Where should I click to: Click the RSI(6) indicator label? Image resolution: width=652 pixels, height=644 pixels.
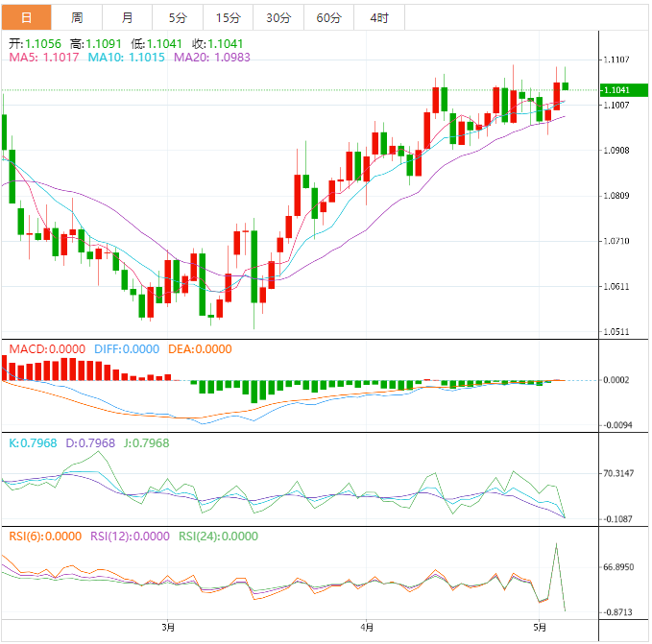point(44,537)
